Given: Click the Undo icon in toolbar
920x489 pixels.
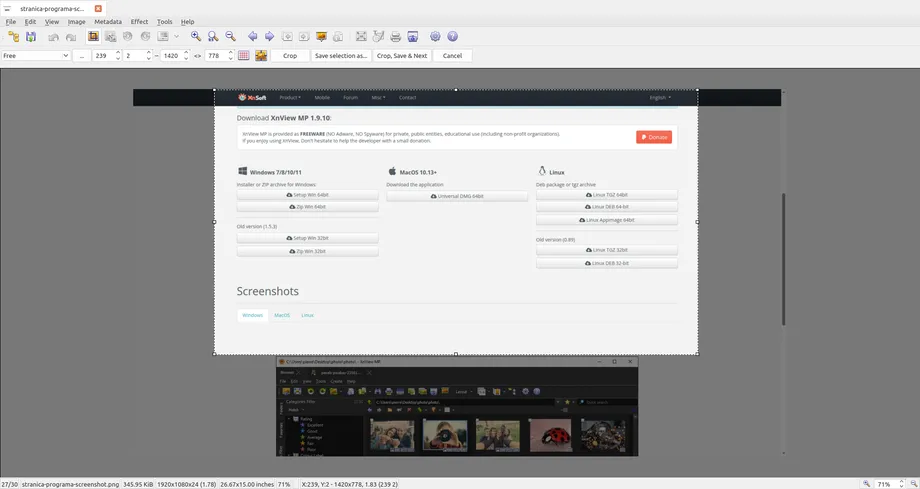Looking at the screenshot, I should pyautogui.click(x=53, y=36).
